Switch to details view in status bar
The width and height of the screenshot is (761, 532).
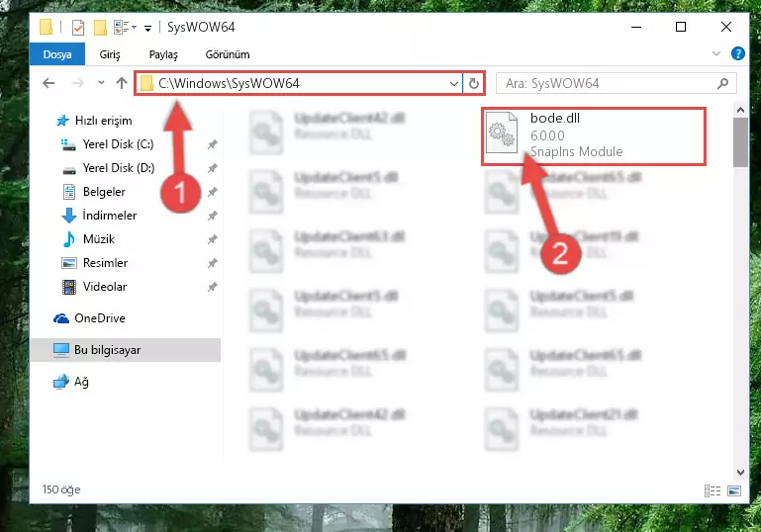point(712,490)
